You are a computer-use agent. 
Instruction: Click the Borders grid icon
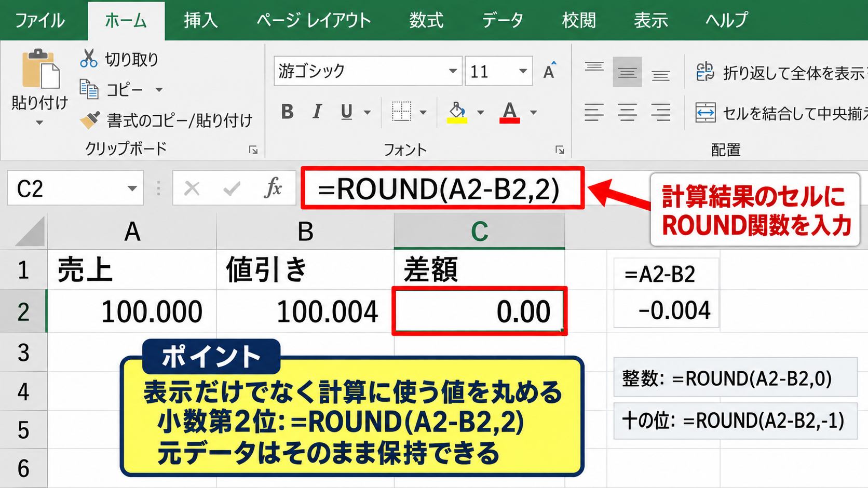pos(401,112)
